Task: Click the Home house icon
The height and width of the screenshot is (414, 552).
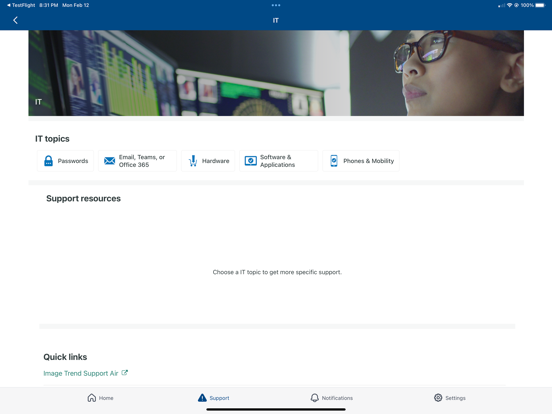Action: [x=92, y=398]
